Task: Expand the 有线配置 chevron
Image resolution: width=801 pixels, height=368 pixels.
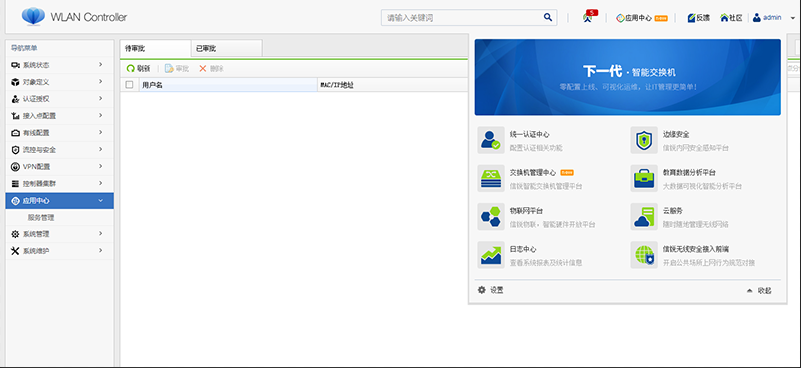Action: click(101, 132)
